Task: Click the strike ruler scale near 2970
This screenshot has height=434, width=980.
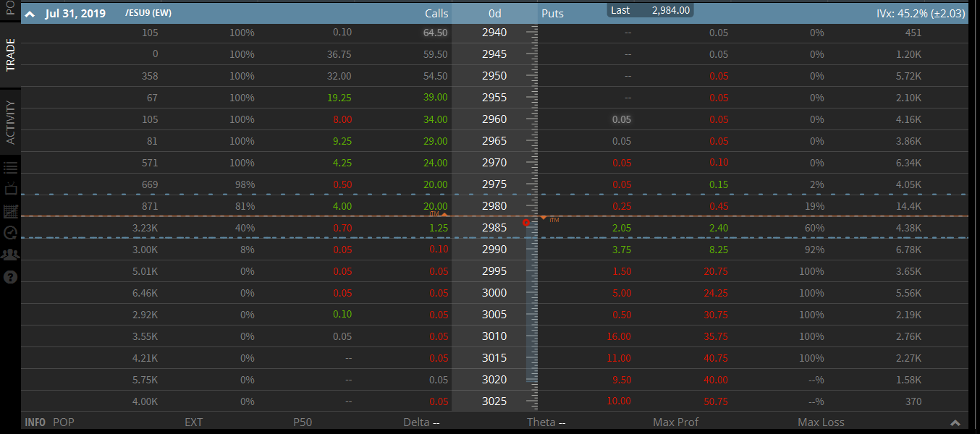Action: pos(533,163)
